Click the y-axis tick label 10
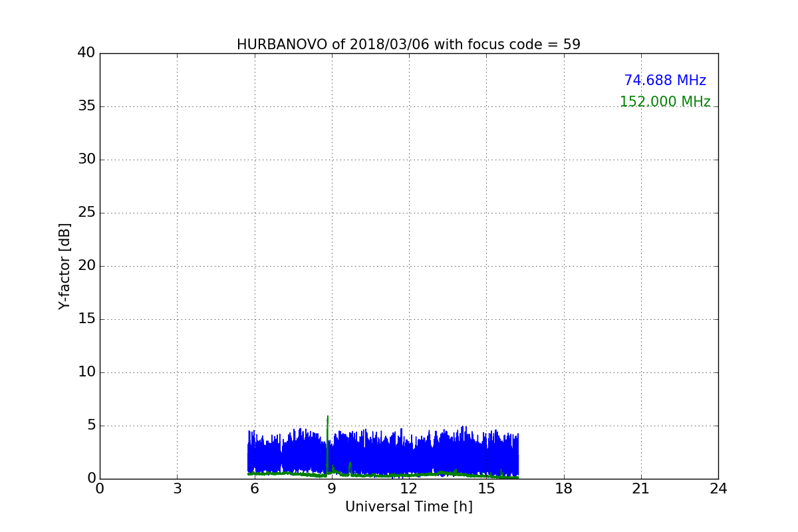This screenshot has width=798, height=532. pos(86,372)
